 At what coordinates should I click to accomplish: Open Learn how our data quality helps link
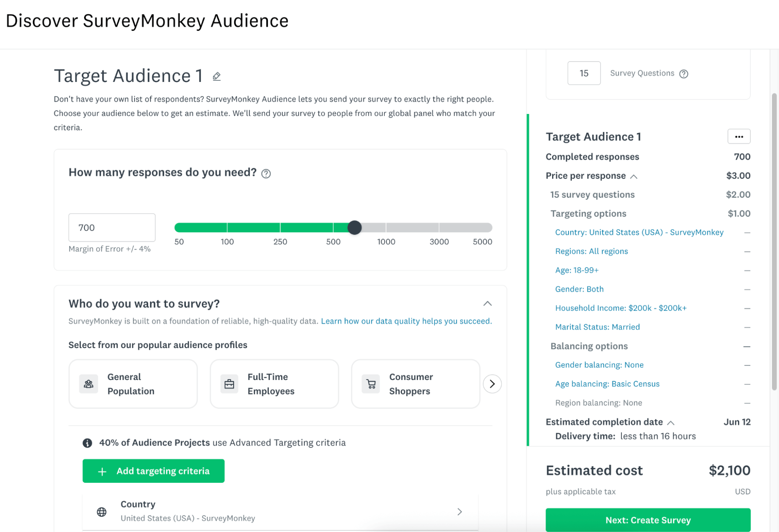pos(406,321)
